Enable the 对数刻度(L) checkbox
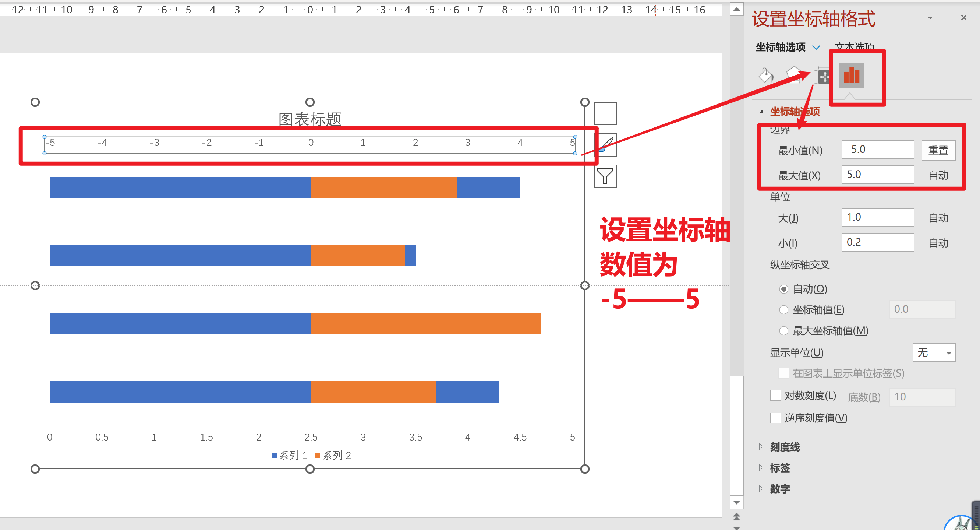 pyautogui.click(x=775, y=396)
